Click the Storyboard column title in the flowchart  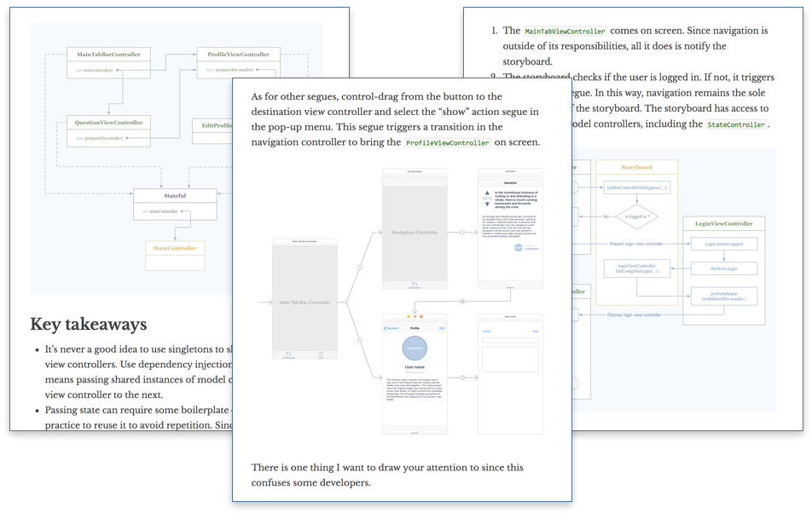(636, 168)
